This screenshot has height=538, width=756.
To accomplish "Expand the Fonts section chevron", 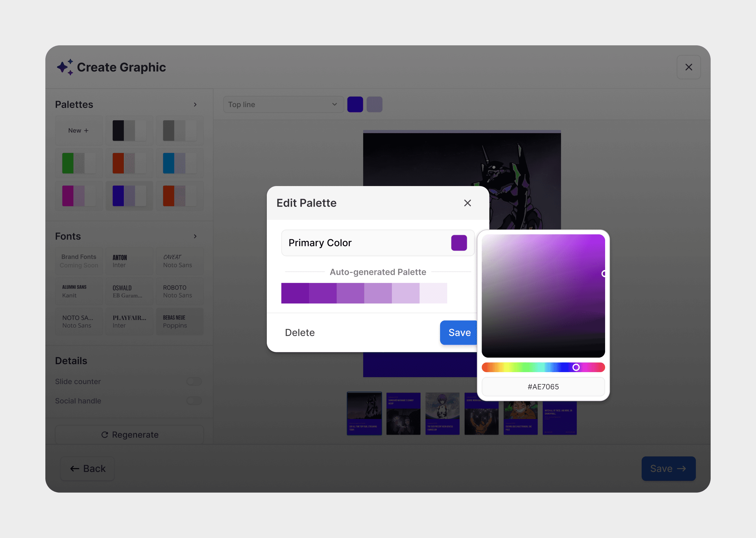I will pos(195,236).
